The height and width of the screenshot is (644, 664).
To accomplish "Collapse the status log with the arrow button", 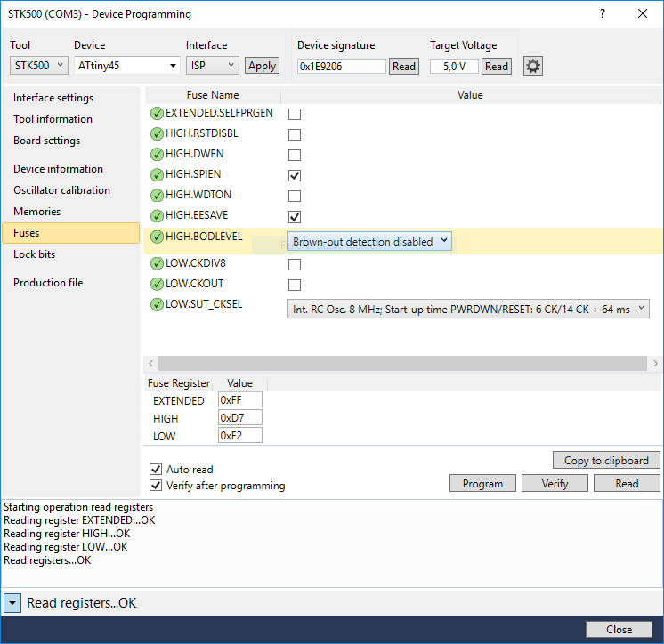I will pyautogui.click(x=12, y=602).
